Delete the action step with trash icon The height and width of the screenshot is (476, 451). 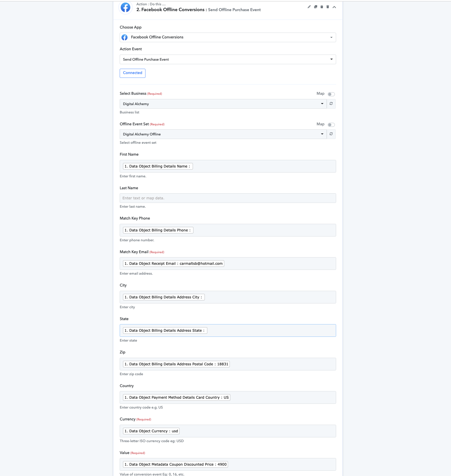tap(328, 7)
